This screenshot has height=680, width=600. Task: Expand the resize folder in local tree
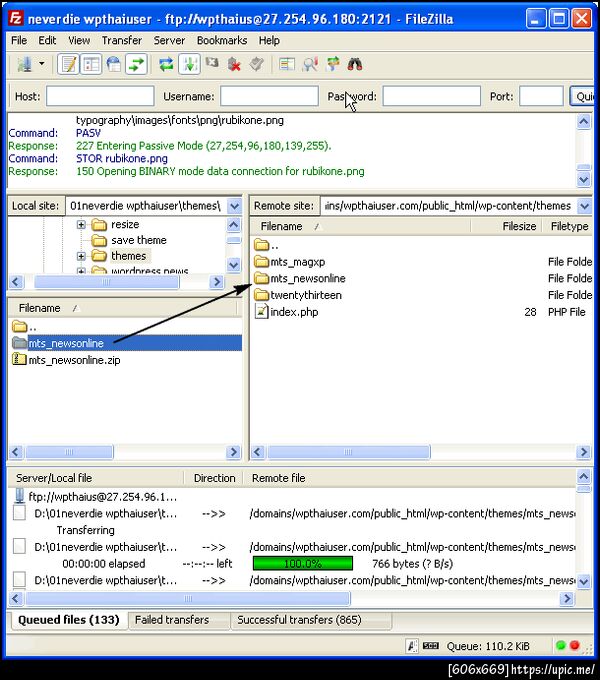click(81, 225)
